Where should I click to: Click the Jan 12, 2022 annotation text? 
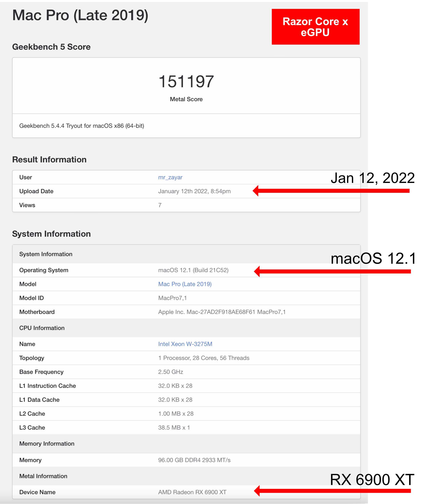372,178
